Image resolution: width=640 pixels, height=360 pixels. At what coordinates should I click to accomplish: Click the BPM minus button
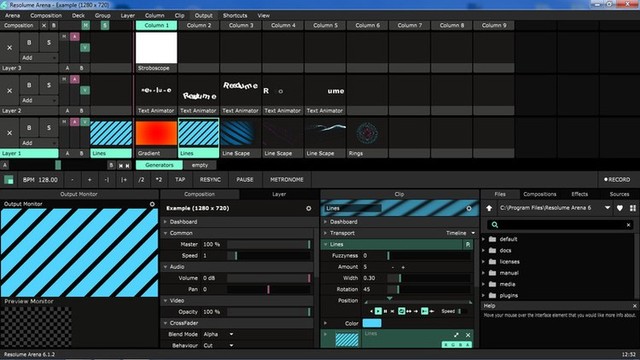72,180
